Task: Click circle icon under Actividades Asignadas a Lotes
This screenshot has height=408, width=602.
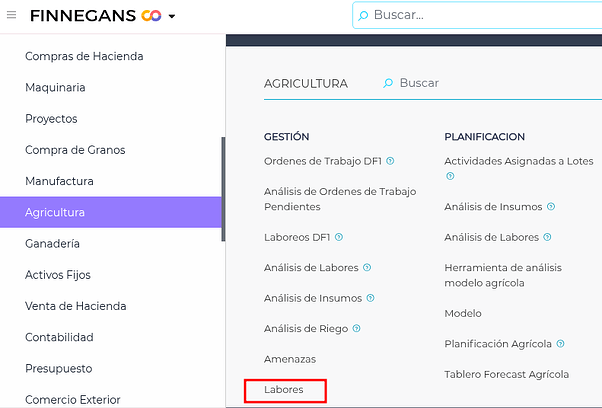Action: [x=450, y=177]
